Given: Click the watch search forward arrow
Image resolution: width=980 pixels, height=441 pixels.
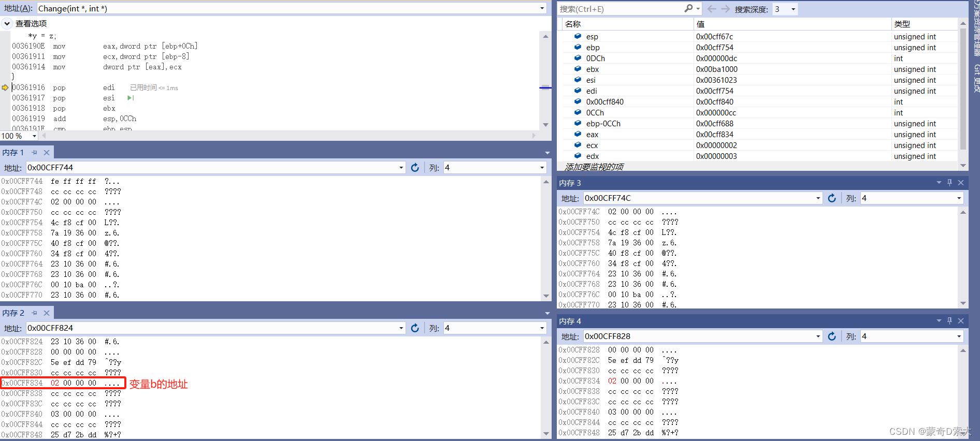Looking at the screenshot, I should point(725,9).
